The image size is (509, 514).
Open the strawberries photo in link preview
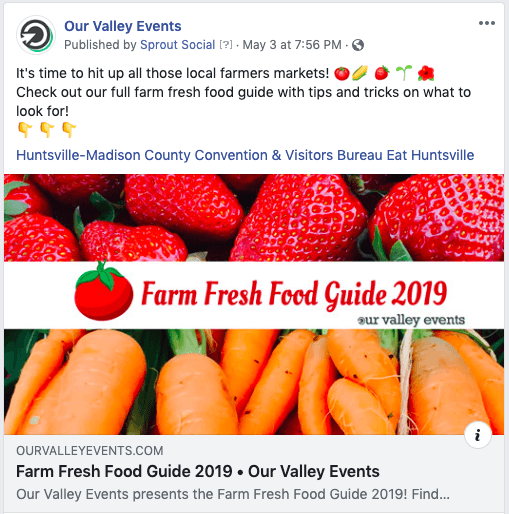click(x=254, y=218)
